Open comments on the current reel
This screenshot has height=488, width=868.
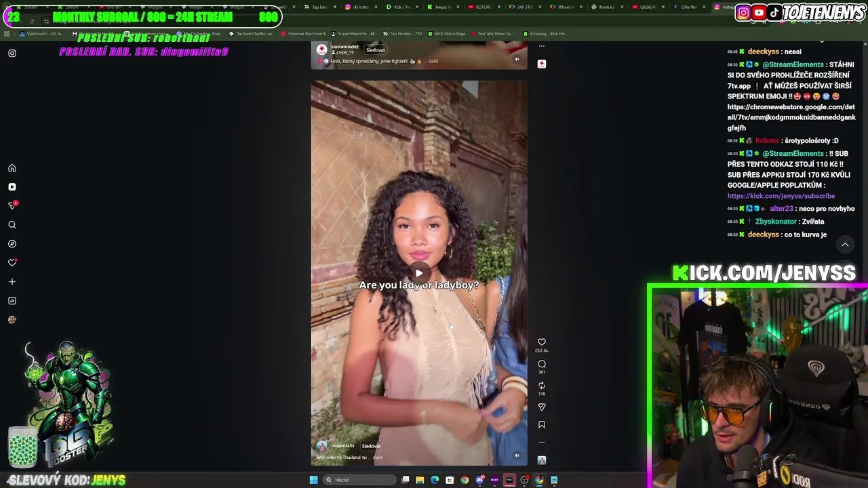(x=542, y=364)
